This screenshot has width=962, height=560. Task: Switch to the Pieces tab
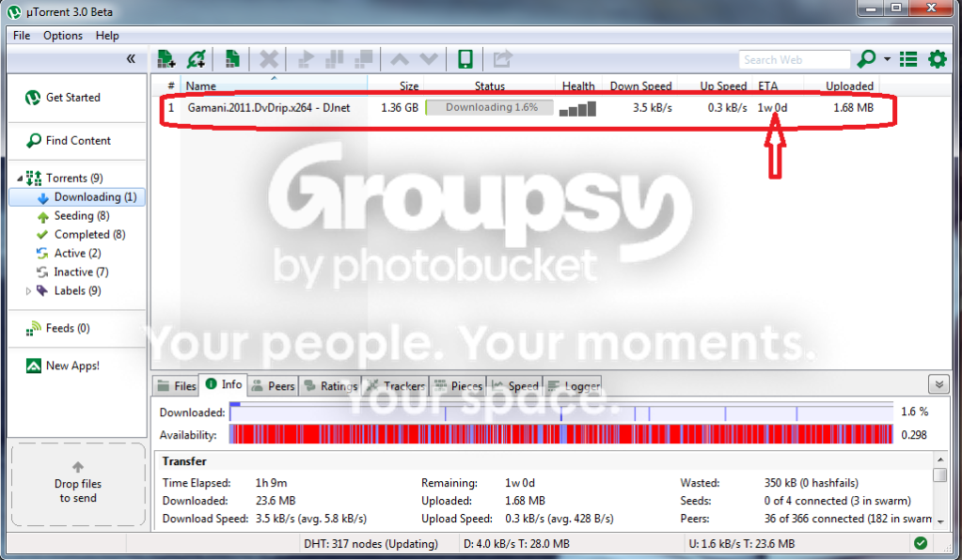coord(458,386)
